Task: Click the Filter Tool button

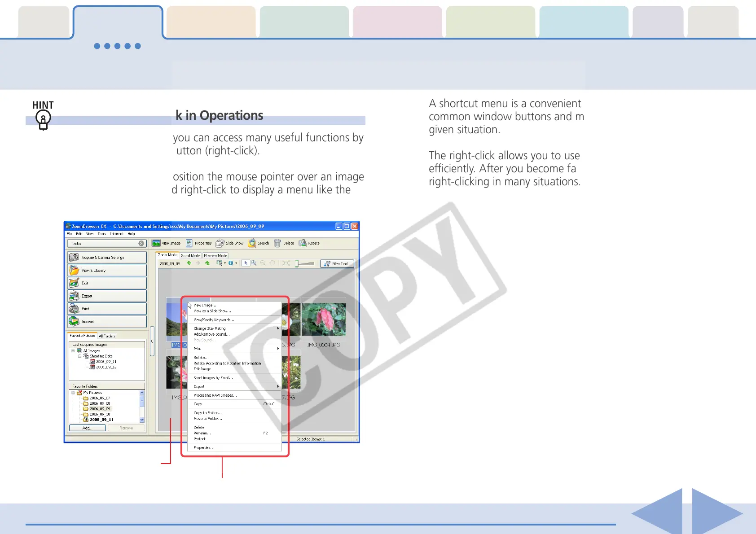Action: (337, 263)
